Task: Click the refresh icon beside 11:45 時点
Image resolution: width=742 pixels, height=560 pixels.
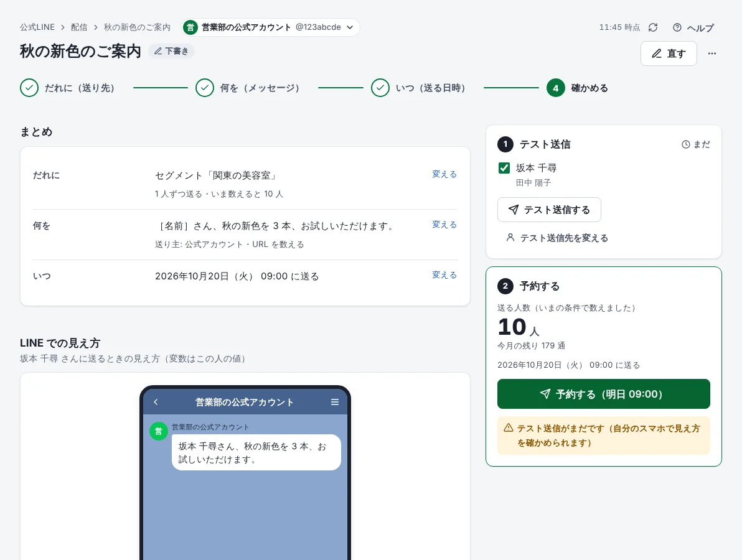Action: pyautogui.click(x=653, y=27)
